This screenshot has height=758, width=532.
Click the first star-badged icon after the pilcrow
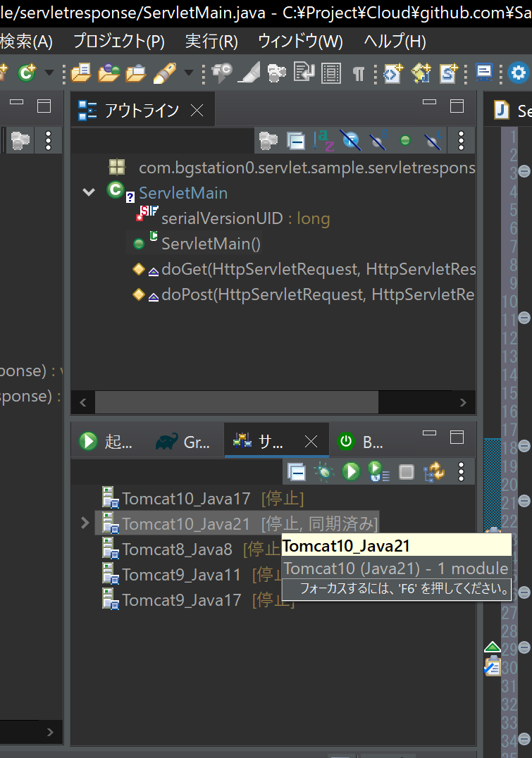click(393, 73)
